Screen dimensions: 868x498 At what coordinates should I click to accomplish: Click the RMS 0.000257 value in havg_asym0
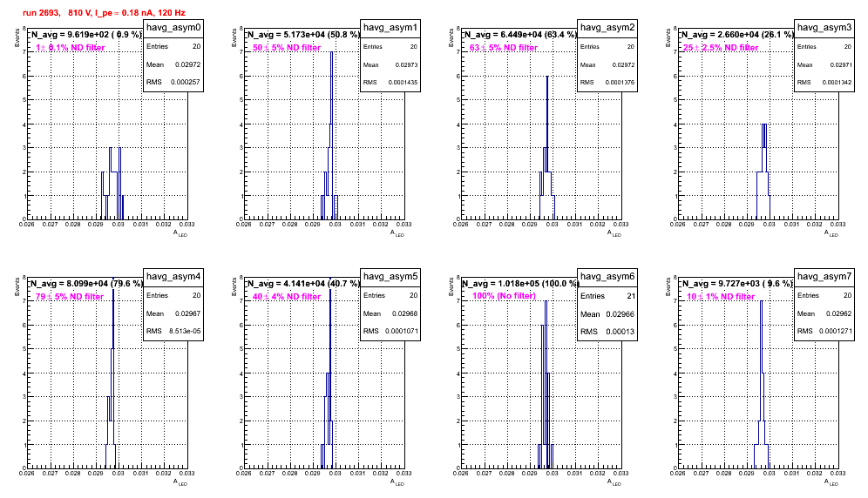186,82
